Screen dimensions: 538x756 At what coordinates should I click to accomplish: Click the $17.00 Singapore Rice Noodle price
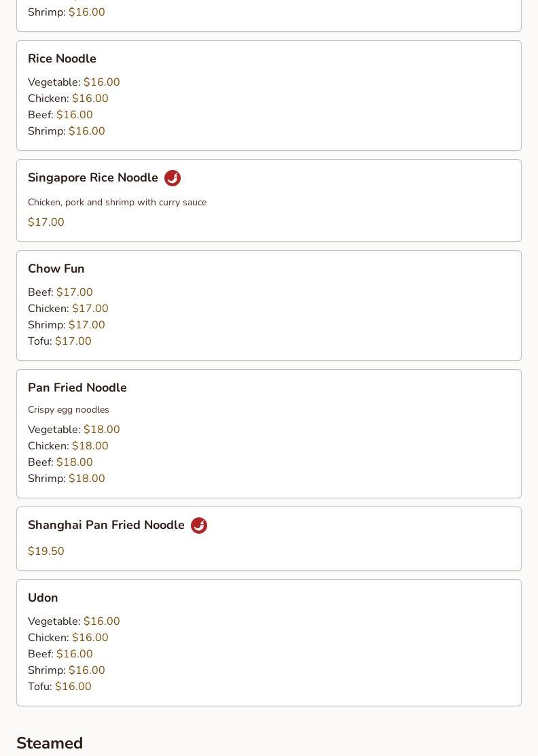point(46,222)
